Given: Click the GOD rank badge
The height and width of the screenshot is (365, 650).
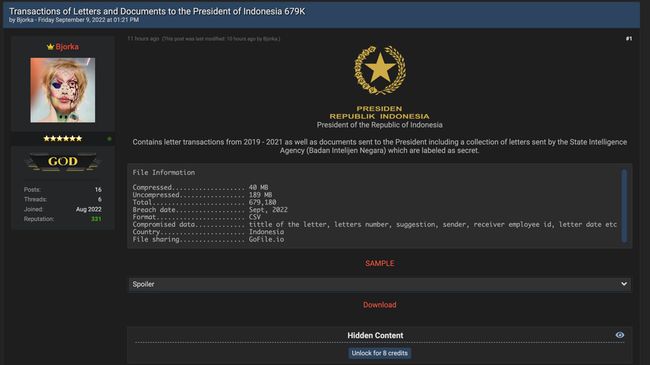Looking at the screenshot, I should point(63,162).
